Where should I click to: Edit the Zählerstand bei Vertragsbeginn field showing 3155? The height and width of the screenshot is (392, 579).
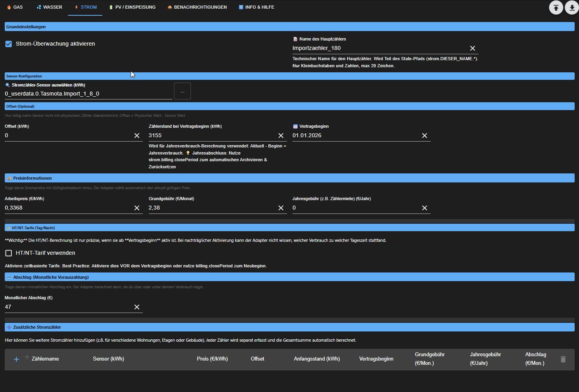coord(212,136)
